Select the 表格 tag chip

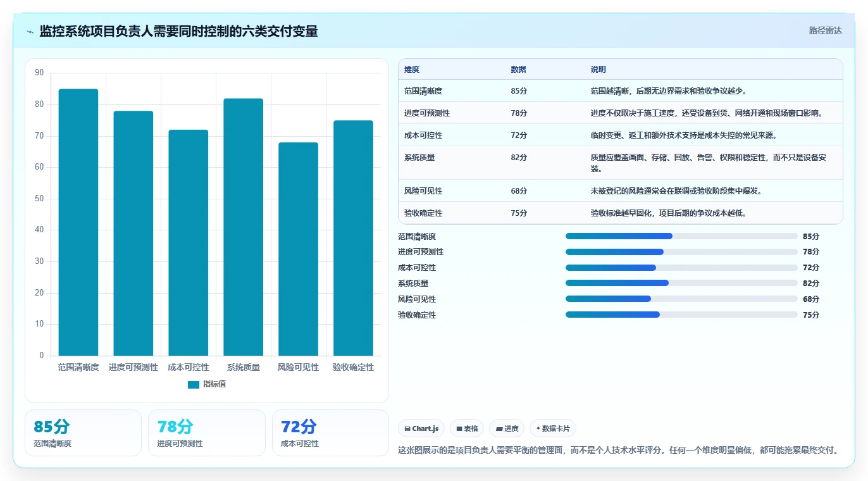tap(467, 428)
